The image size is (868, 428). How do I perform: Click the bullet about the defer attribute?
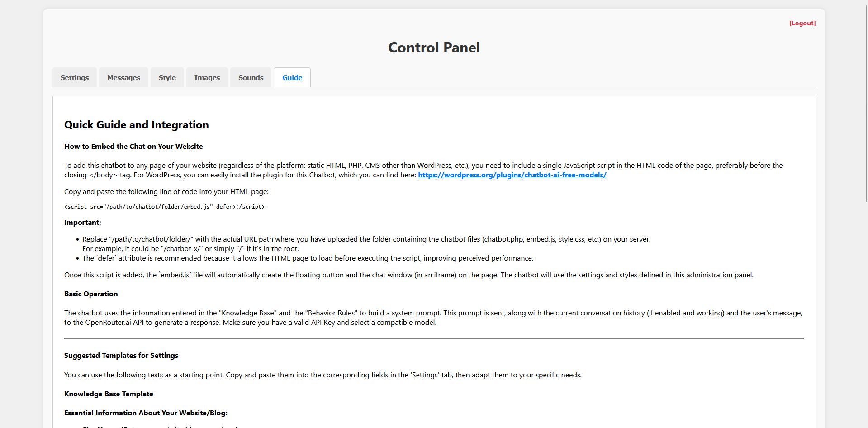(308, 258)
